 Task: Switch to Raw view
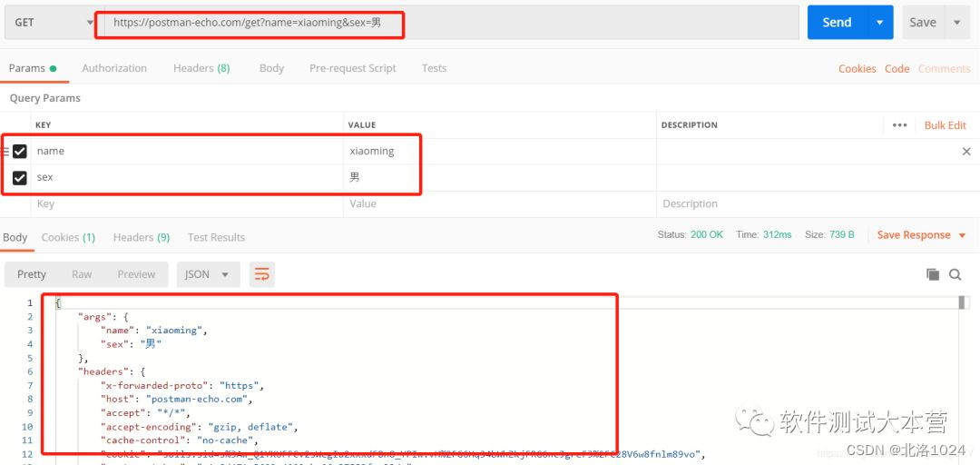pyautogui.click(x=82, y=274)
